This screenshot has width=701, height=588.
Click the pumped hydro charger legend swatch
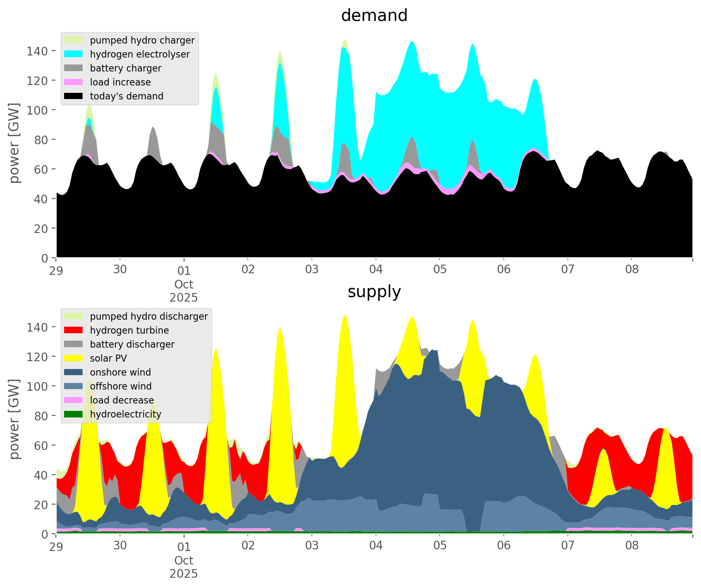(x=74, y=40)
